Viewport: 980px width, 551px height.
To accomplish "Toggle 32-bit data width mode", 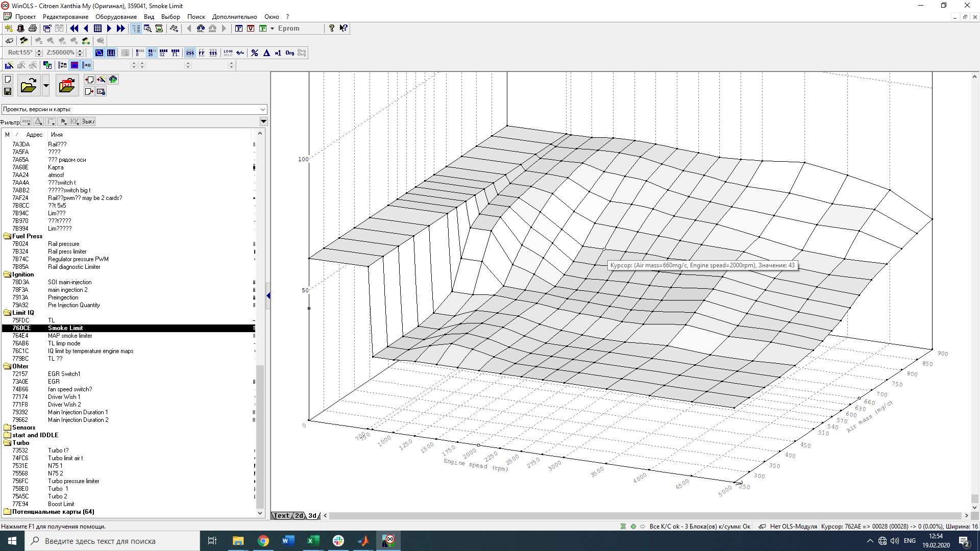I will [x=163, y=53].
